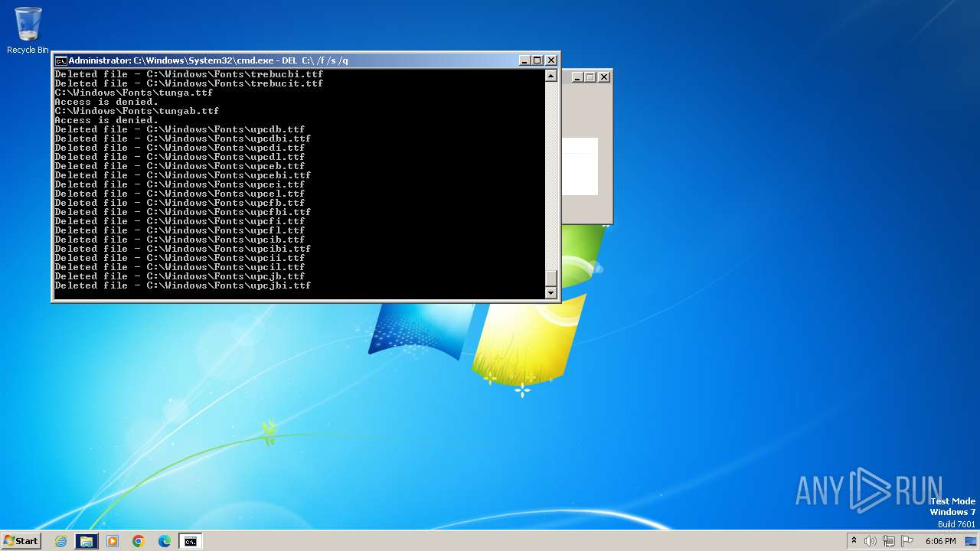Launch Internet Explorer from the taskbar

(x=60, y=541)
